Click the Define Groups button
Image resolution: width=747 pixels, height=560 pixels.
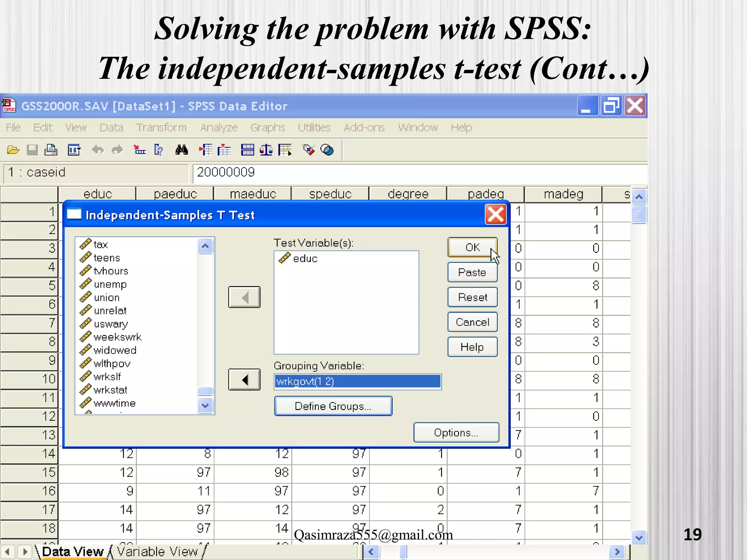coord(333,406)
